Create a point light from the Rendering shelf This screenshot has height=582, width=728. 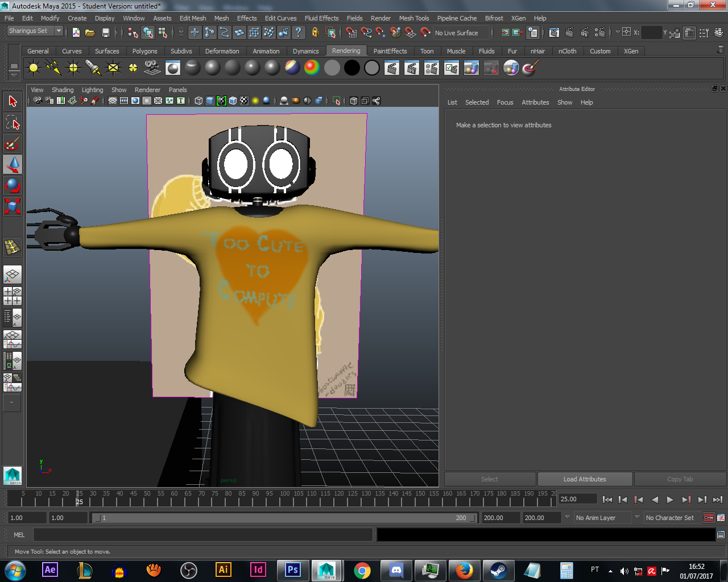(73, 68)
